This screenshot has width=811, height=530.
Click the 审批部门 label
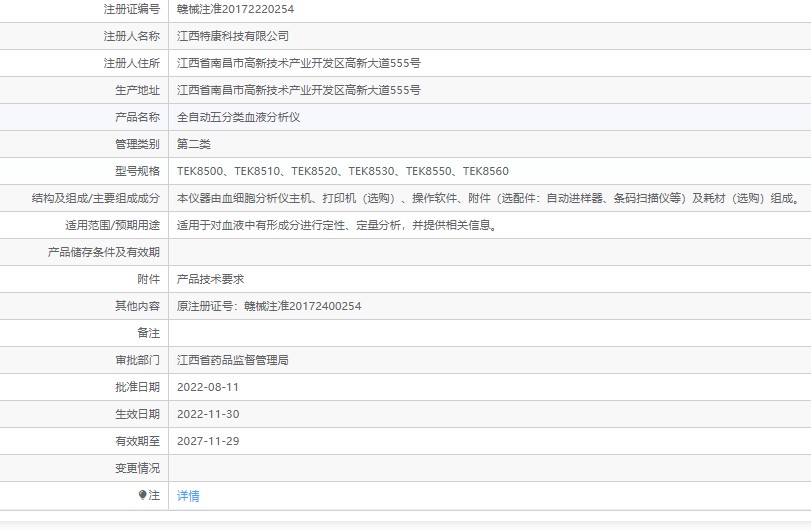138,360
